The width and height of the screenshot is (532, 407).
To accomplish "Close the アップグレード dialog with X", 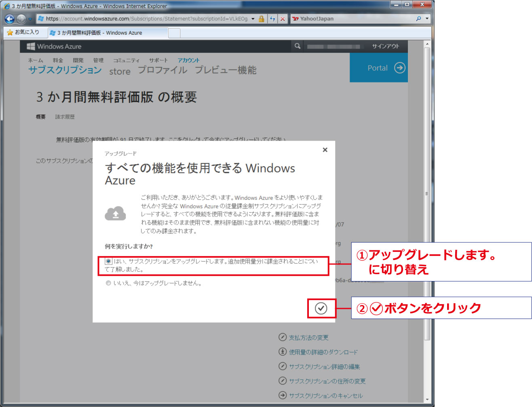I will tap(325, 150).
